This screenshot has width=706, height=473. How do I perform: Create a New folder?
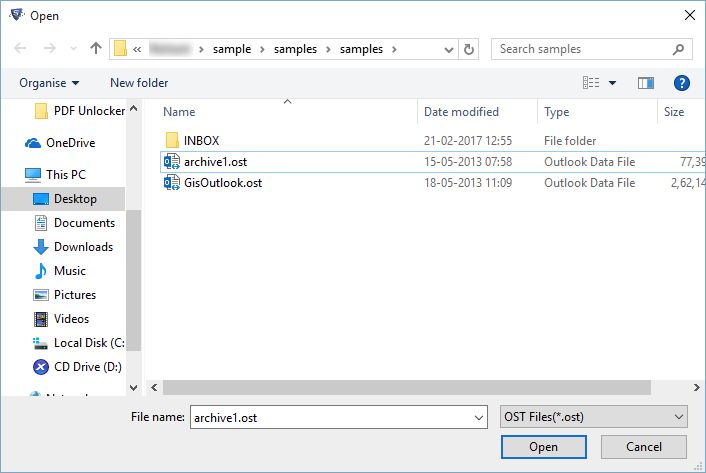139,83
